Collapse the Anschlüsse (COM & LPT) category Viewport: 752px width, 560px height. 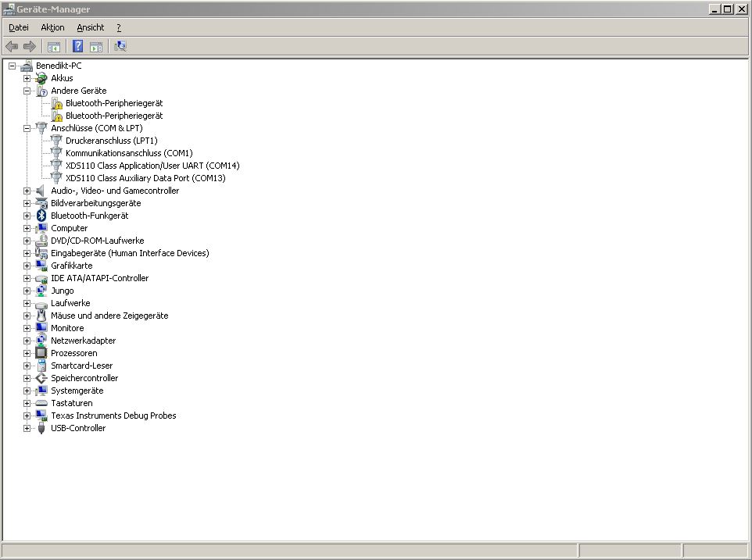point(27,128)
